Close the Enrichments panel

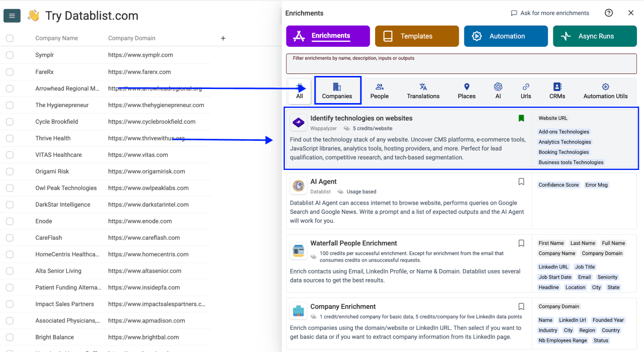[x=631, y=13]
